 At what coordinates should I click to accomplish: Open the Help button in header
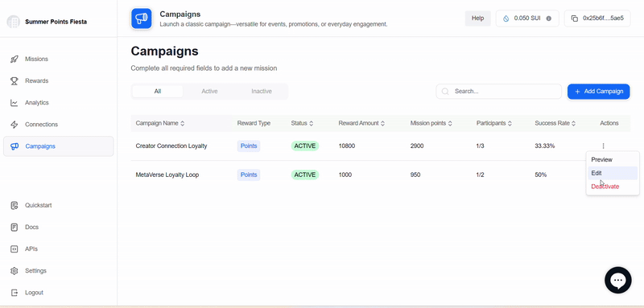point(477,18)
